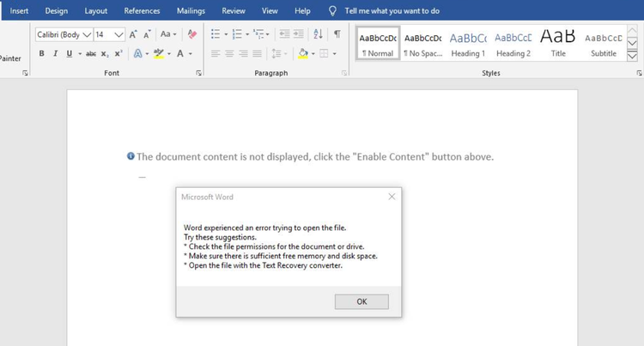Close the Microsoft Word error dialog

[392, 197]
